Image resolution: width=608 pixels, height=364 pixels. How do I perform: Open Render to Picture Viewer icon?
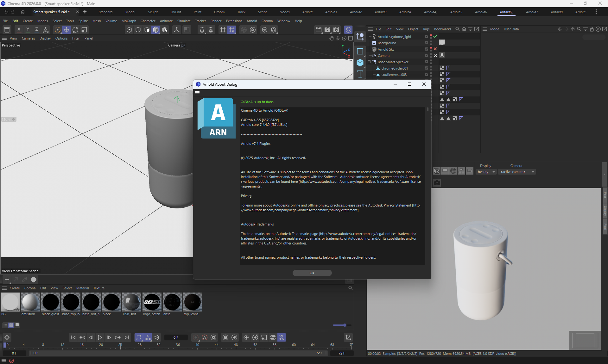(327, 30)
